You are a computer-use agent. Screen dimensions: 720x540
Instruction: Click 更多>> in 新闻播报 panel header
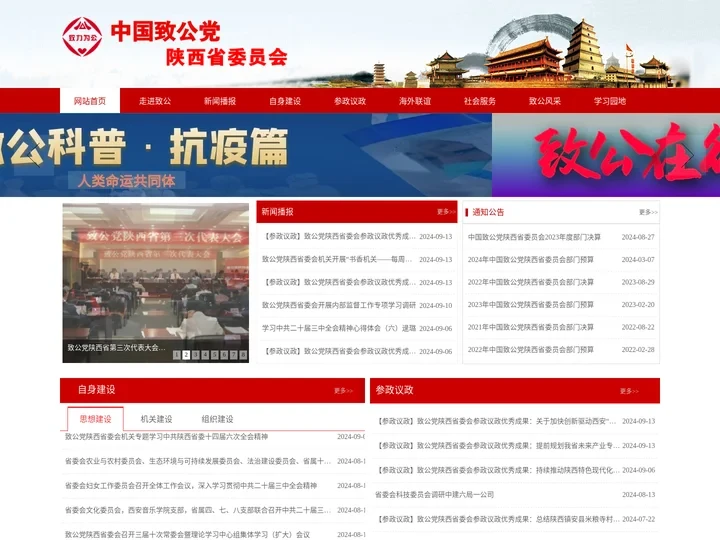[446, 212]
